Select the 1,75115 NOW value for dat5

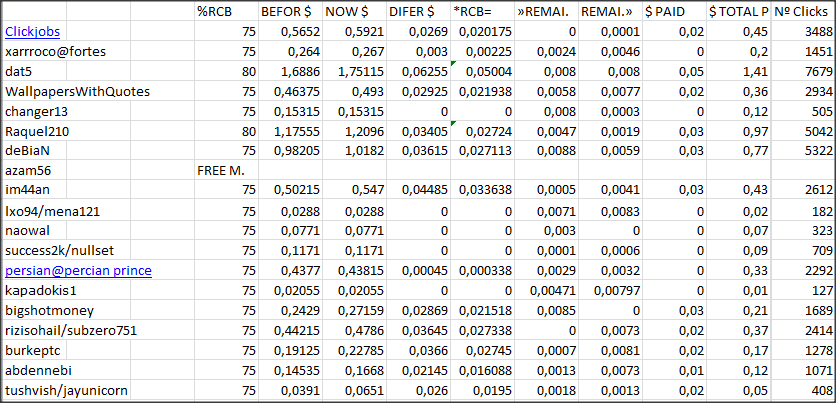coord(354,72)
